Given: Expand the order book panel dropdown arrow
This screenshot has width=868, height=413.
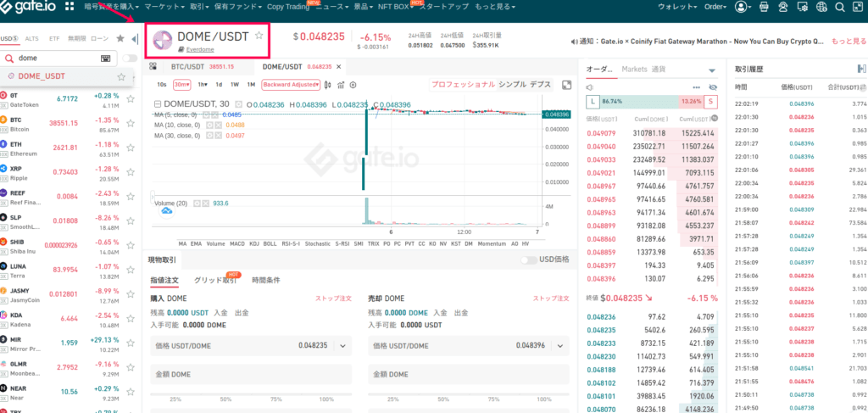Looking at the screenshot, I should [712, 70].
